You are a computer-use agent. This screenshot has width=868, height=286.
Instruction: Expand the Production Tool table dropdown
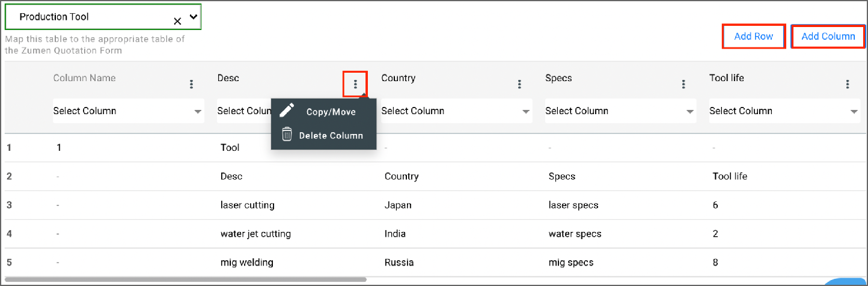pyautogui.click(x=193, y=17)
